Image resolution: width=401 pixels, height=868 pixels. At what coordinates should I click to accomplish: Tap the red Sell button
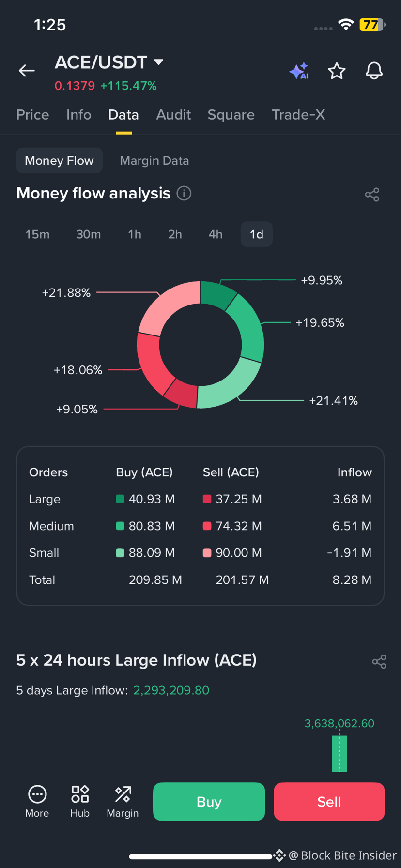click(x=329, y=802)
